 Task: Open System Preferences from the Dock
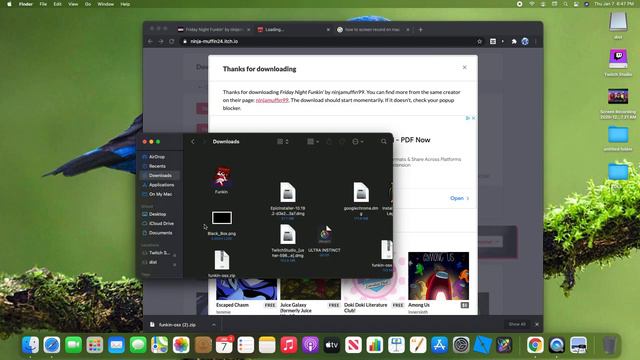tap(461, 345)
